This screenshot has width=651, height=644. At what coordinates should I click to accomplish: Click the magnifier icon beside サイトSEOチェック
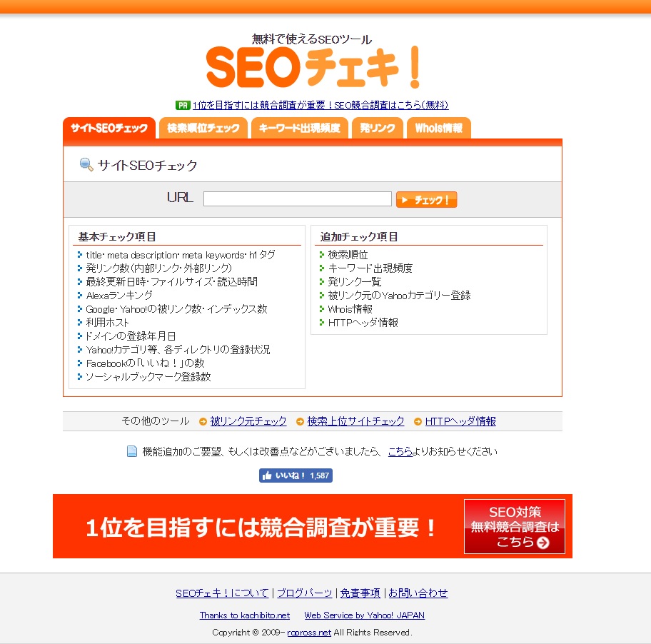click(x=86, y=165)
